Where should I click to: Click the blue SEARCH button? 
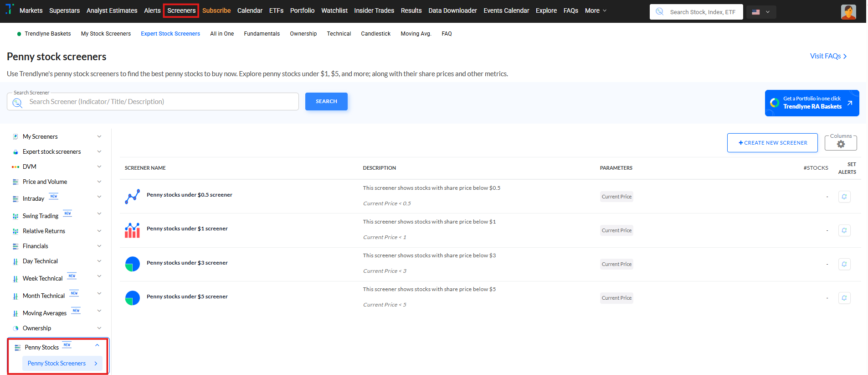click(326, 101)
